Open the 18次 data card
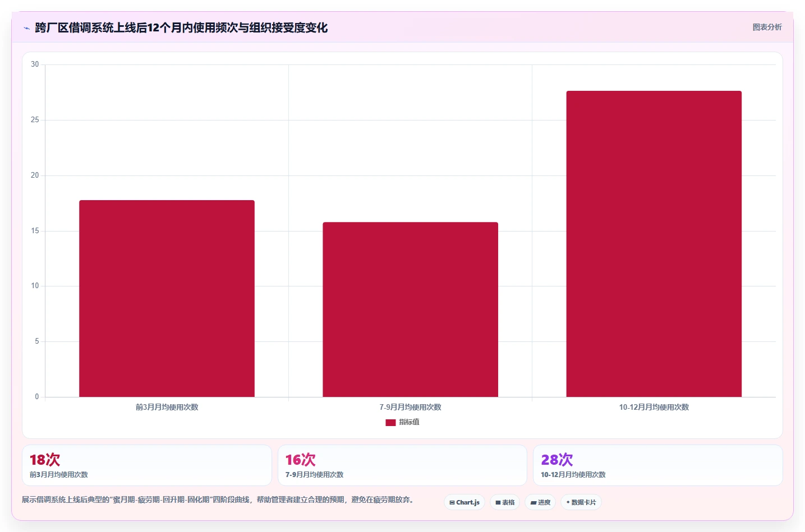 coord(147,465)
